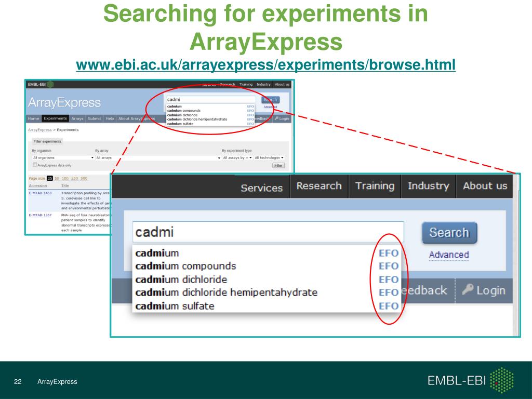
Task: Open About us menu in small screenshot
Action: tap(282, 85)
